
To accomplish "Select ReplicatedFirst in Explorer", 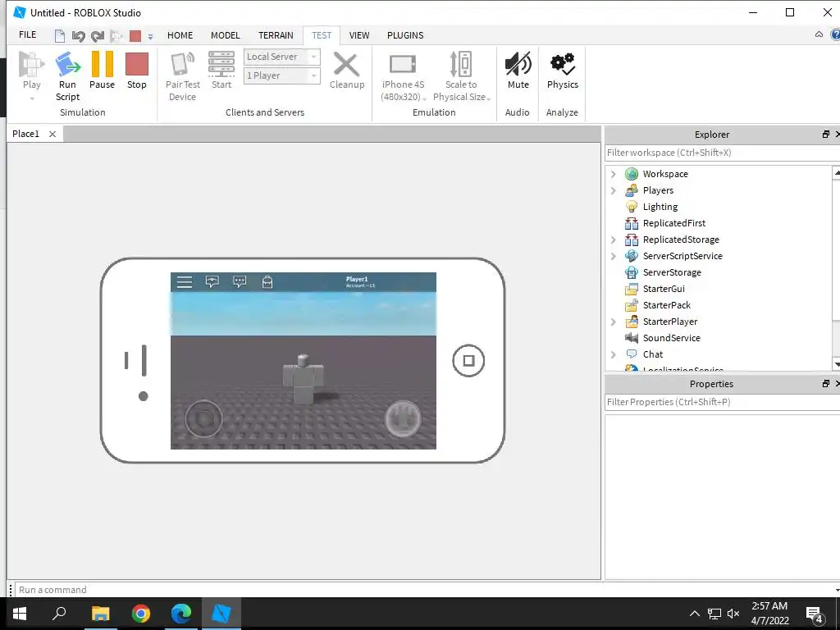I will [x=674, y=223].
